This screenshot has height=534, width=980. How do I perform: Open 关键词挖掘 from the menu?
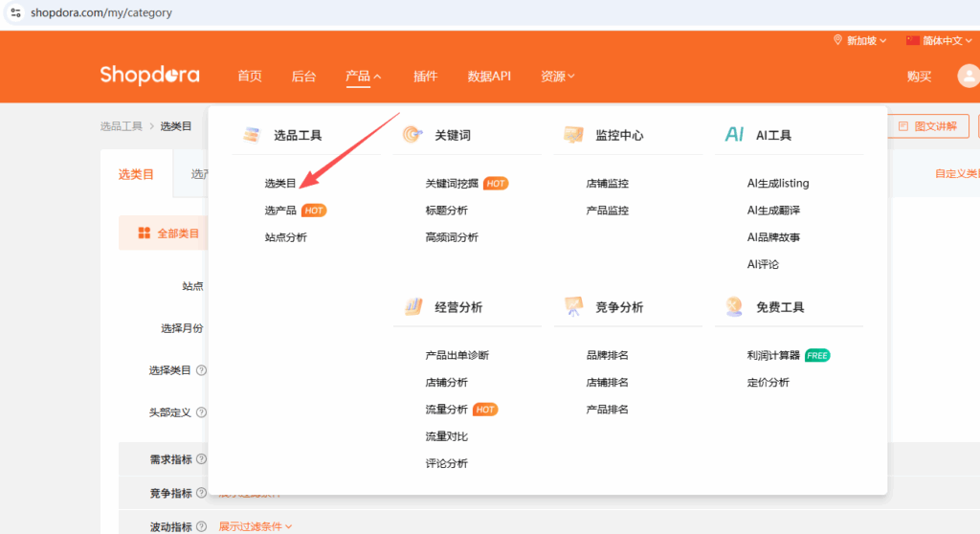(x=453, y=183)
